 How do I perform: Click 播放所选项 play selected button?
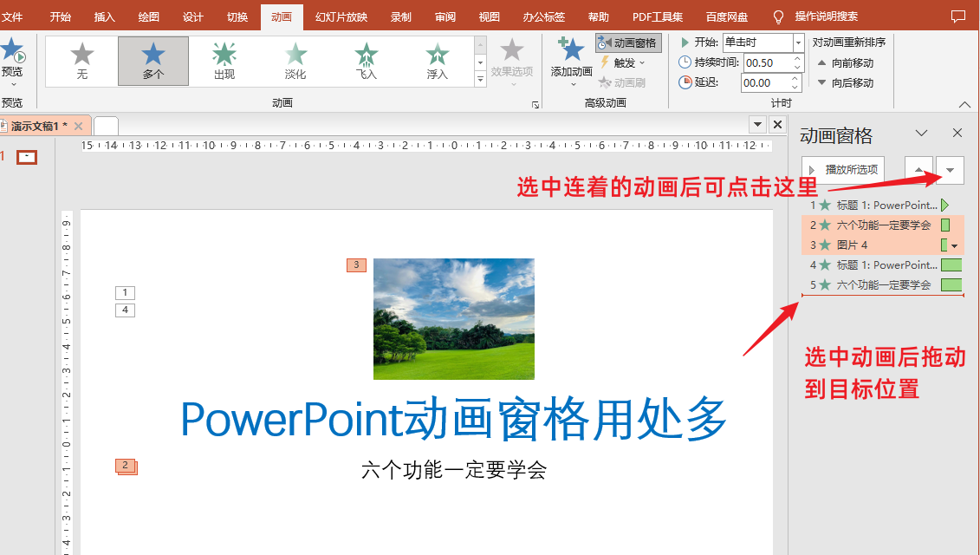click(843, 170)
